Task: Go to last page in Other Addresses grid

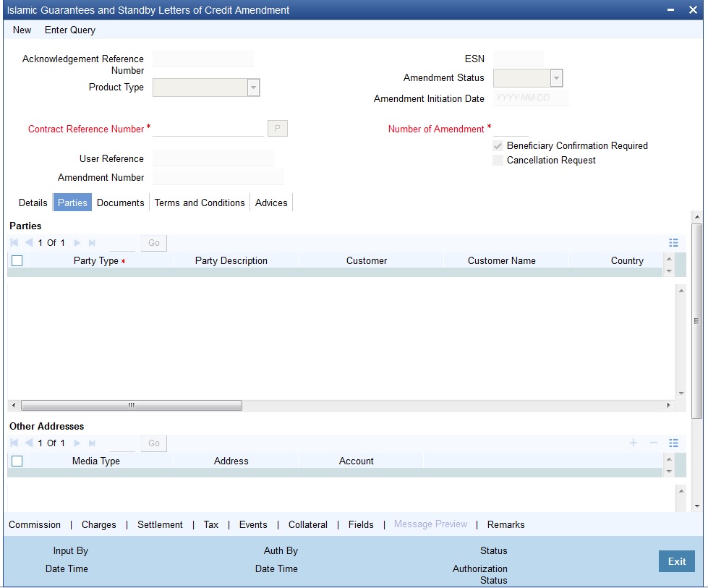Action: coord(92,443)
